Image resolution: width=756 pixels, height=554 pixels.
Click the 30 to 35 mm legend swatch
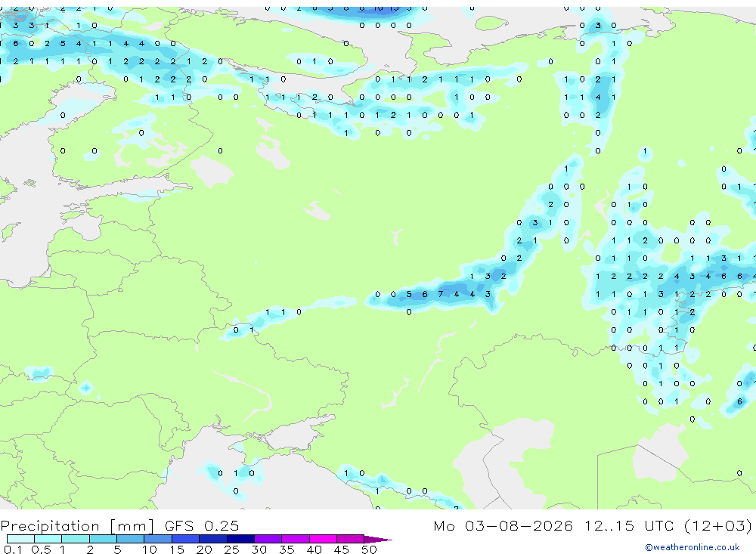pos(268,539)
